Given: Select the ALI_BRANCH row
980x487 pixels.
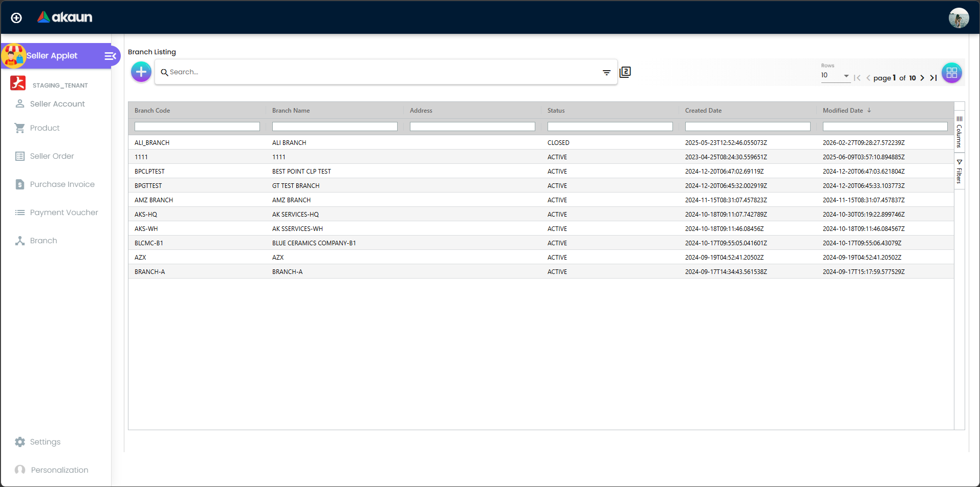Looking at the screenshot, I should tap(152, 143).
